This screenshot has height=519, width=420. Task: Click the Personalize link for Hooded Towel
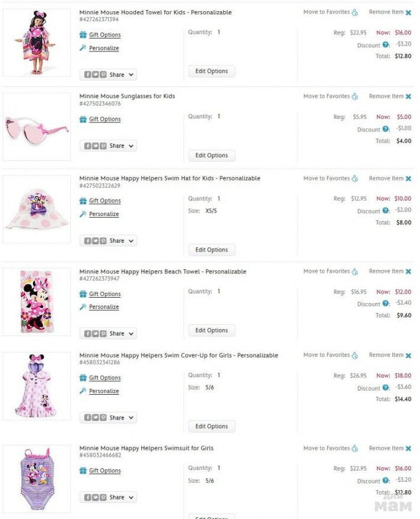coord(104,49)
